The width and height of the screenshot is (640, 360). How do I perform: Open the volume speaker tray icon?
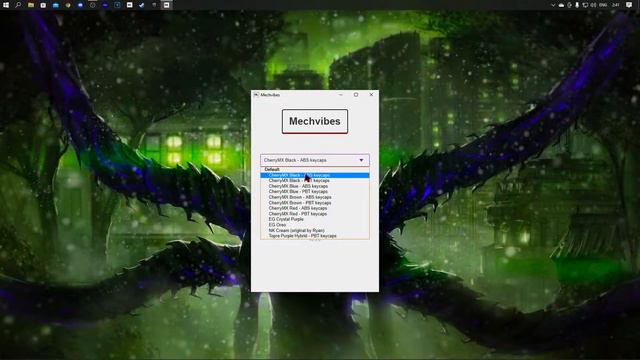pos(593,5)
